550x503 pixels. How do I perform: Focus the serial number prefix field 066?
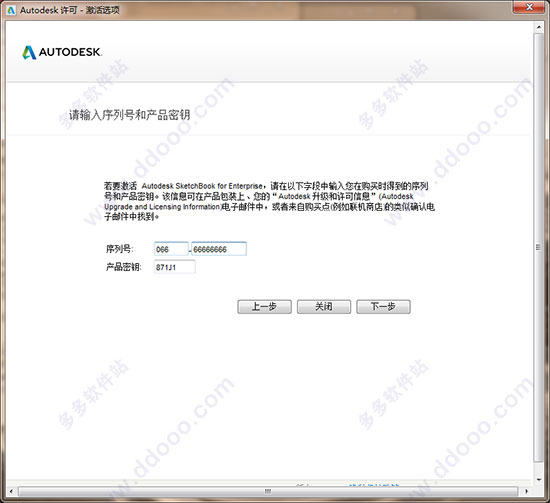pyautogui.click(x=171, y=249)
